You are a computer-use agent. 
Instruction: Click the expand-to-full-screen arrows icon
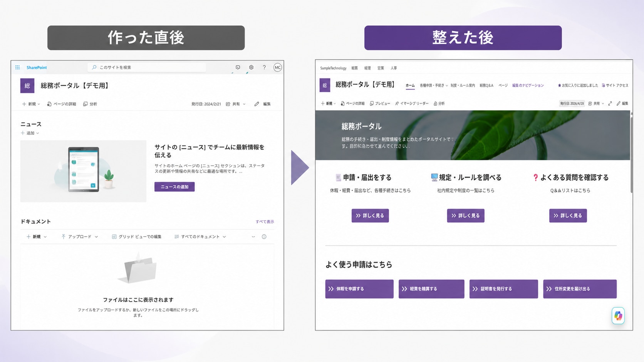click(x=610, y=103)
